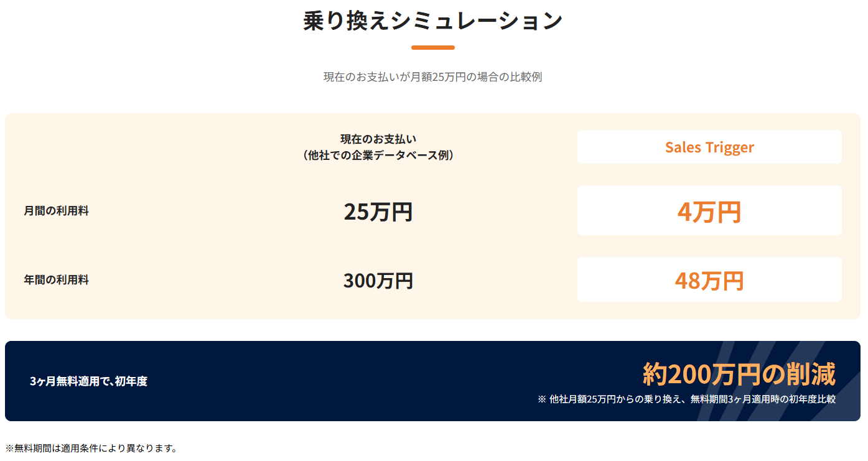Click the 25万円 monthly amount
The width and height of the screenshot is (868, 461).
click(378, 212)
